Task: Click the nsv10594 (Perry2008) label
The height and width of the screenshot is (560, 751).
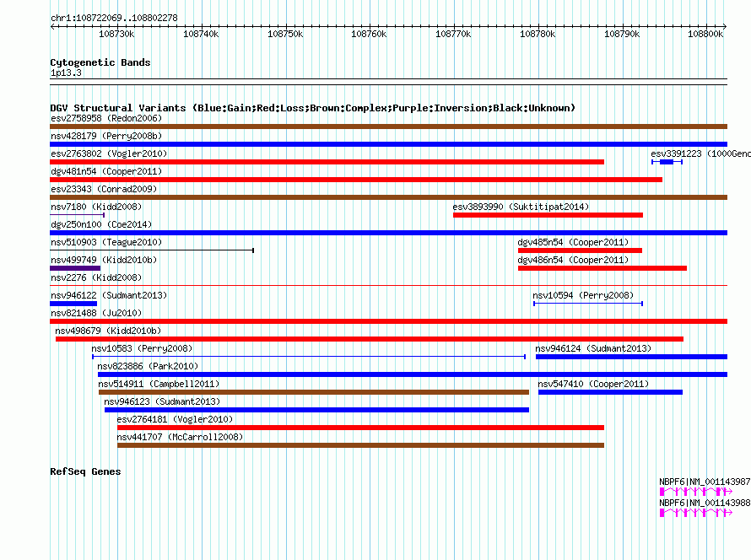Action: [583, 295]
